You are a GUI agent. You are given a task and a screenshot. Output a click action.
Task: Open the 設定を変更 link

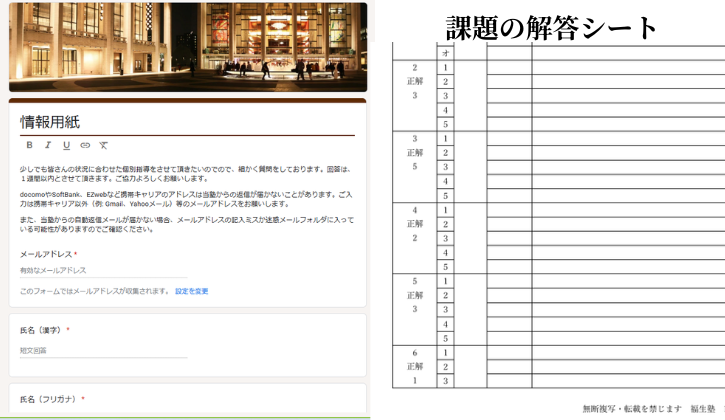[x=191, y=291]
